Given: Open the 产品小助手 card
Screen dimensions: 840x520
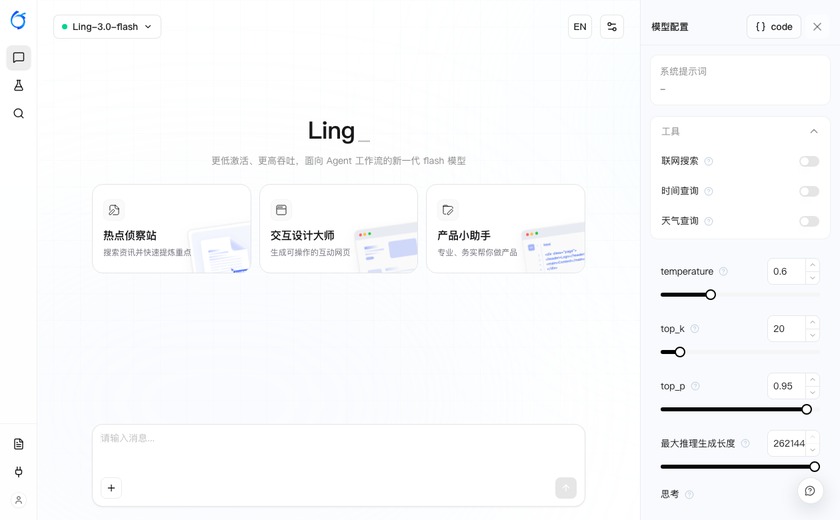Looking at the screenshot, I should pos(506,229).
